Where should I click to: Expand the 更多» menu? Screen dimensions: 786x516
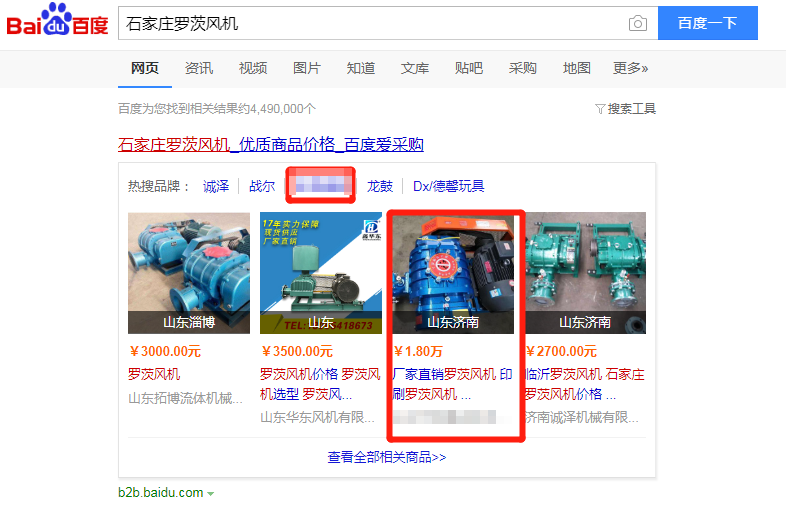[631, 68]
